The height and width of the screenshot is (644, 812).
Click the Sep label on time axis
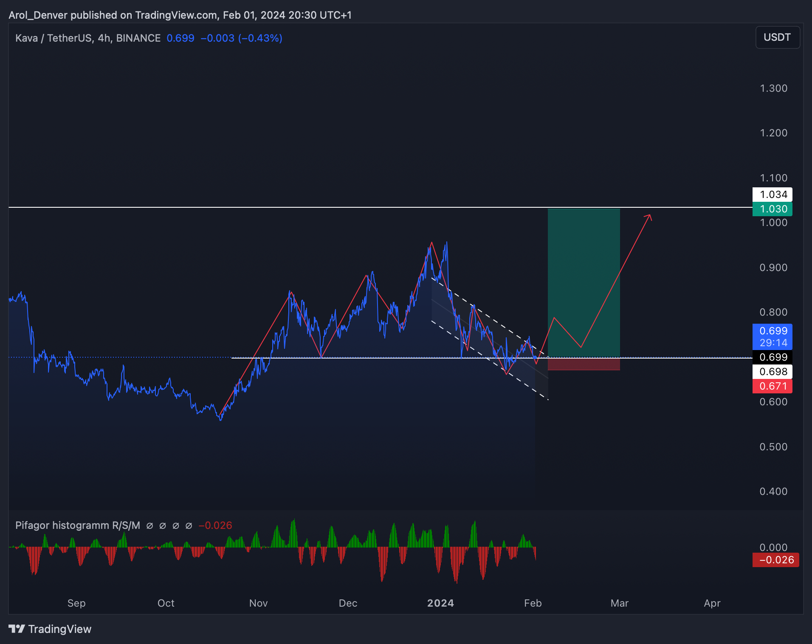point(76,603)
